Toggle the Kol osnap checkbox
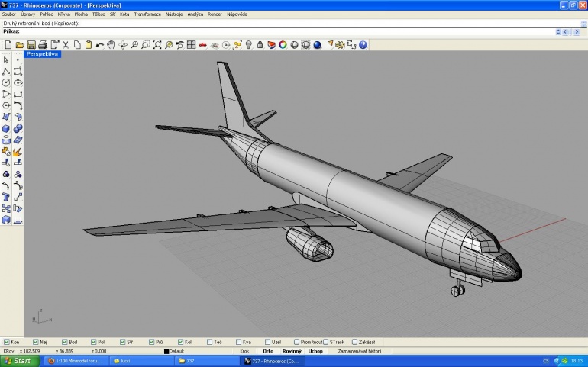 pos(181,342)
